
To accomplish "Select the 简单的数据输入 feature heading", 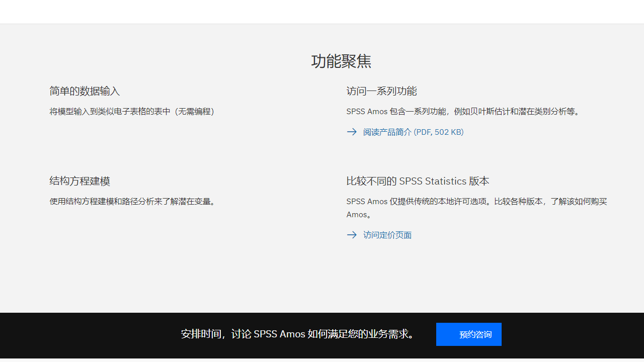I will 85,91.
